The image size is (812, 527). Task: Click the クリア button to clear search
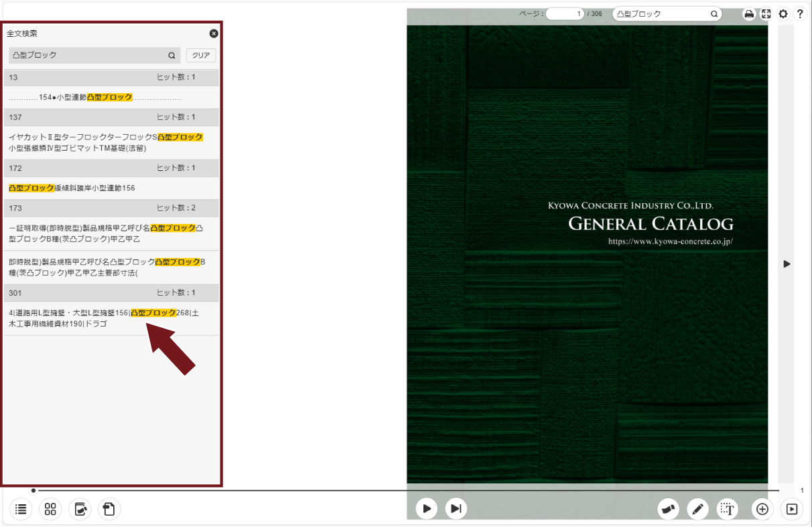click(201, 56)
